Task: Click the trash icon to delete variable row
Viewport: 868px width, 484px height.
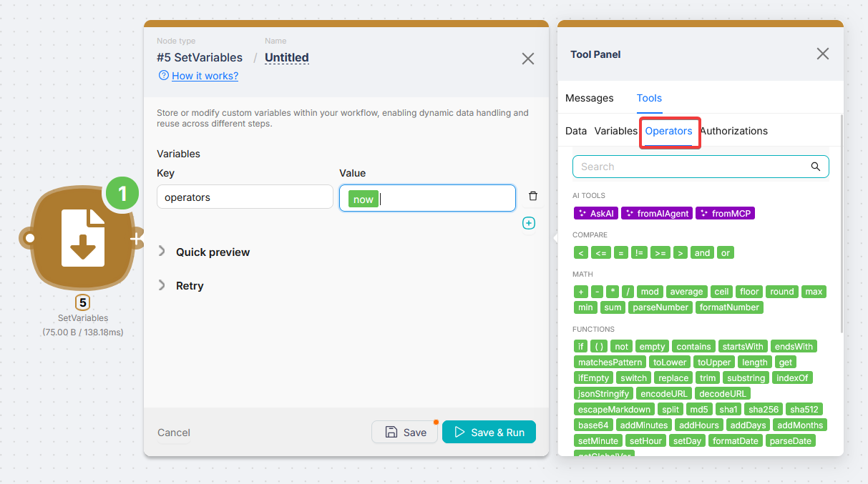Action: point(532,197)
